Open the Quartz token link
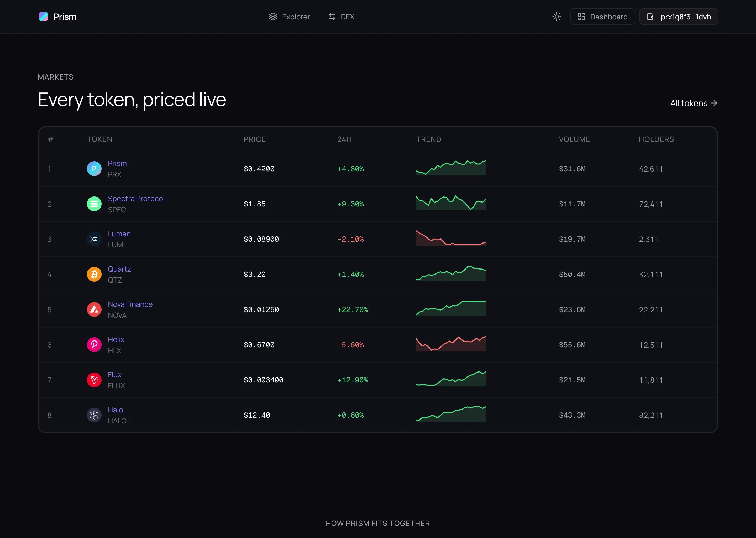 click(119, 269)
